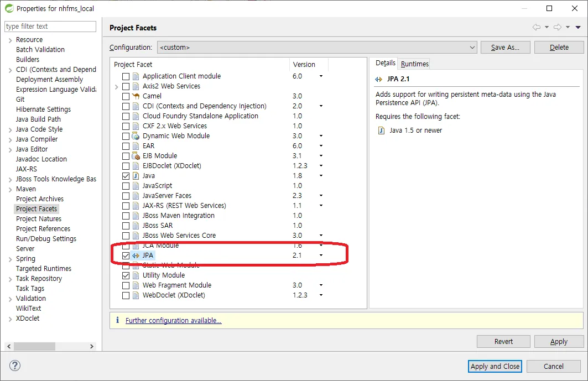Click the Revert button
The image size is (588, 381).
(x=503, y=342)
